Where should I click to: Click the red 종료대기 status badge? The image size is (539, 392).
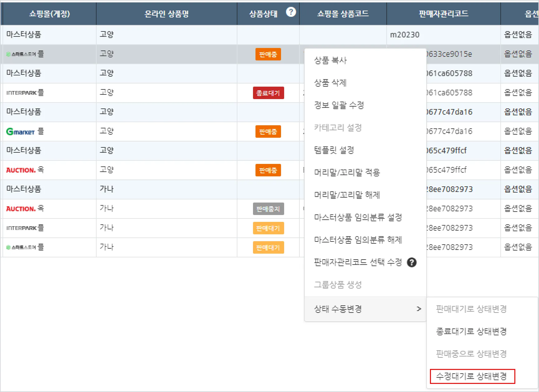(x=268, y=93)
